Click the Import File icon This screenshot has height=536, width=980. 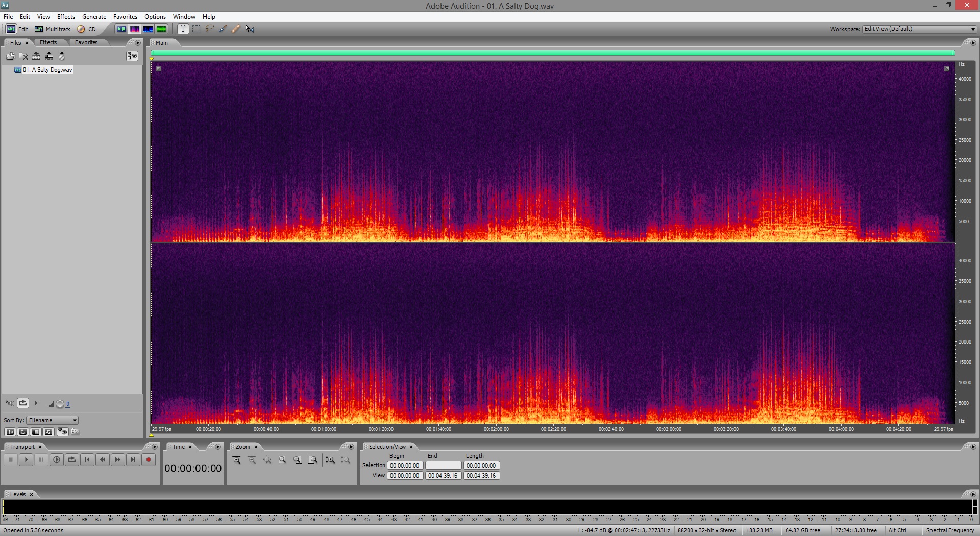[x=10, y=56]
